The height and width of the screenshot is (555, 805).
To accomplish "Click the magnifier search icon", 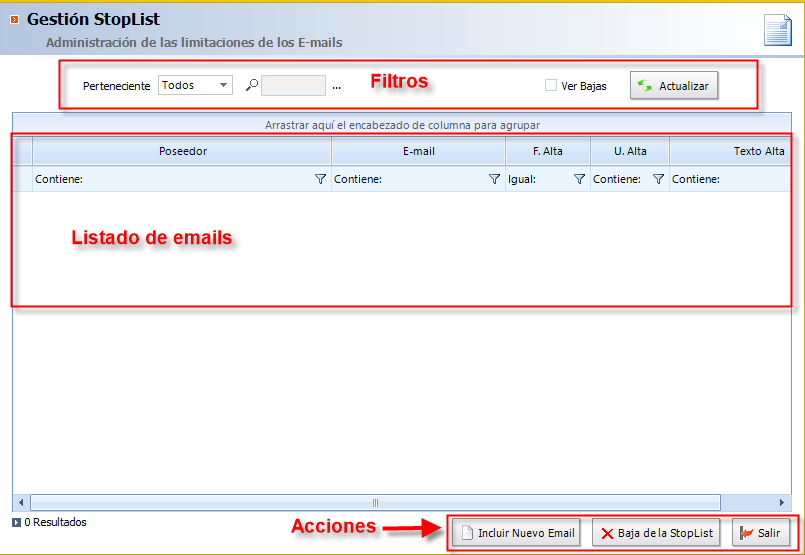I will click(252, 85).
